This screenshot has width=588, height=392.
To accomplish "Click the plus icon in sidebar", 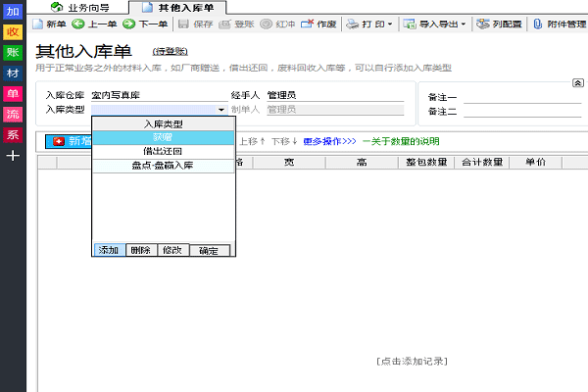I will 13,156.
